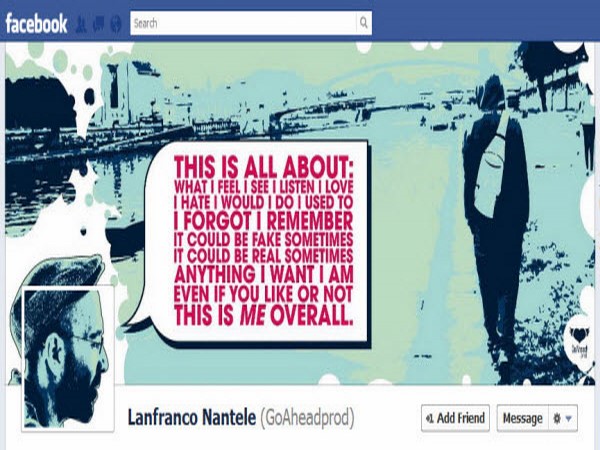
Task: Open the bearded man profile picture
Action: click(x=68, y=358)
